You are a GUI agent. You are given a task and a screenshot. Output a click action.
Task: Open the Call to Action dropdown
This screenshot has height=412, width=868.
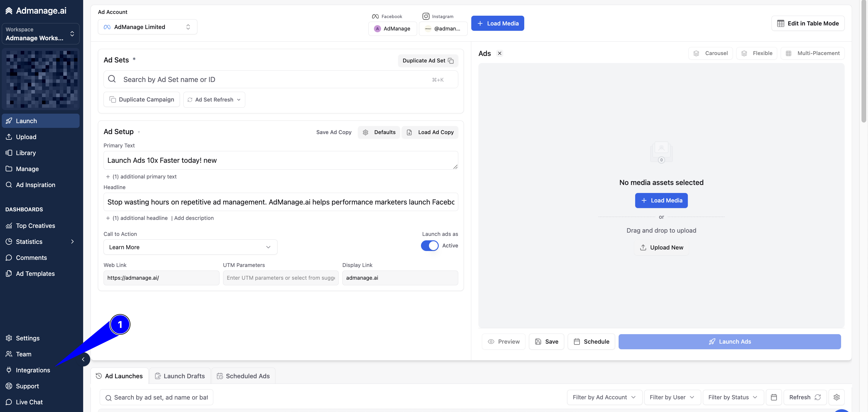(190, 247)
